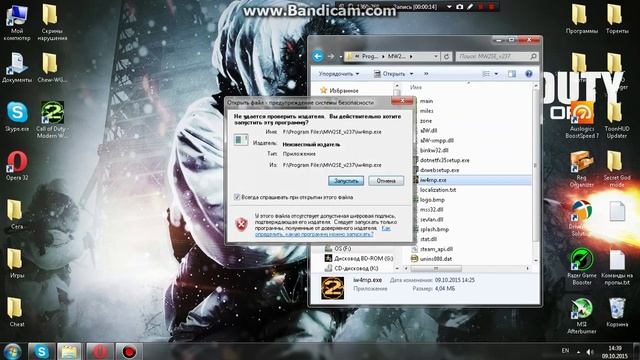This screenshot has width=640, height=360.
Task: Select steam_api.dll in file list
Action: pos(436,249)
